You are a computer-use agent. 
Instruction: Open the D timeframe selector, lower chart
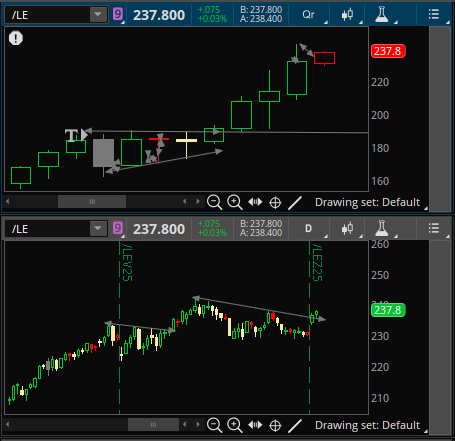pos(309,229)
